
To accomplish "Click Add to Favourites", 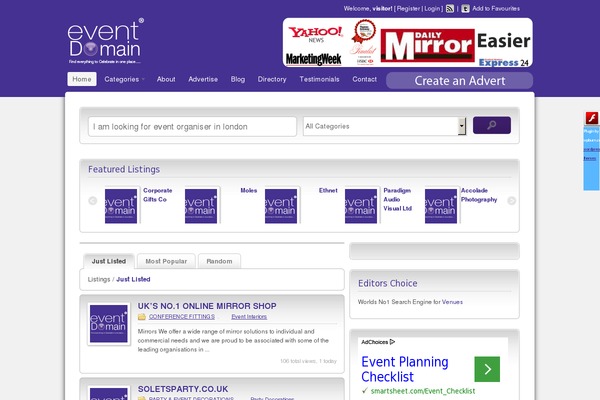I will pos(496,8).
